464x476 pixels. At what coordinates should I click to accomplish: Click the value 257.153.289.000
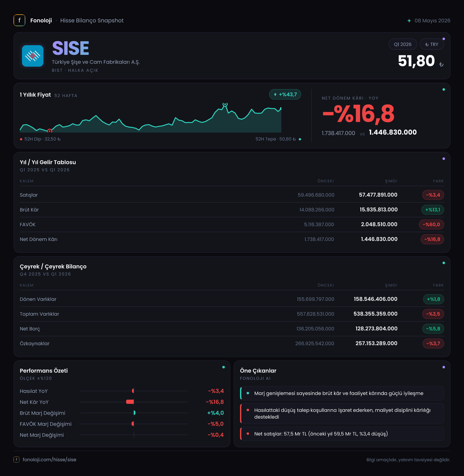376,343
